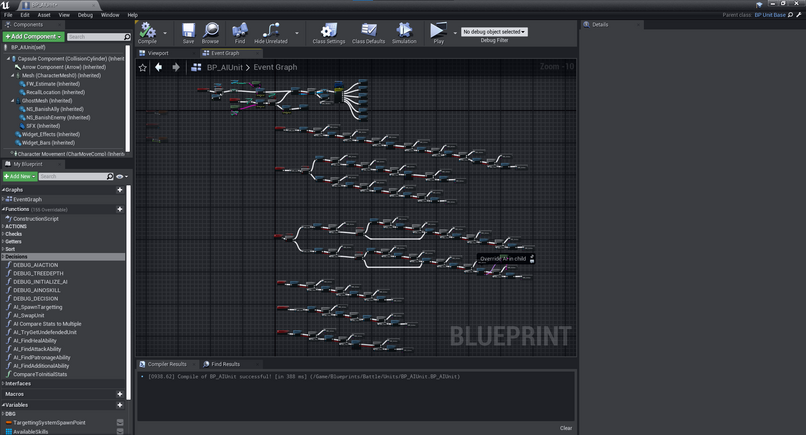The image size is (806, 435).
Task: Select the Widget_Bars component
Action: [x=48, y=143]
